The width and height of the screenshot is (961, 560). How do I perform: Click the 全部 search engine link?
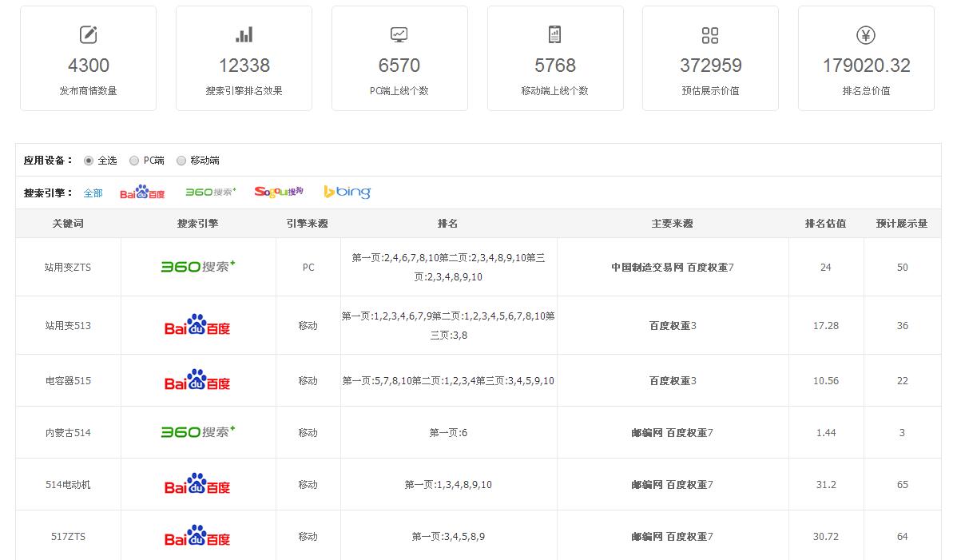click(93, 193)
